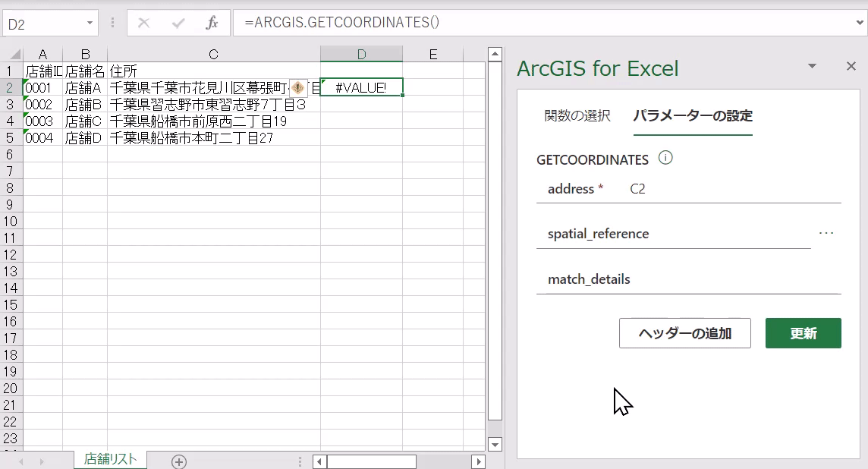Click the horizontal scrollbar thumb
Screen dimensions: 868x469
point(372,461)
